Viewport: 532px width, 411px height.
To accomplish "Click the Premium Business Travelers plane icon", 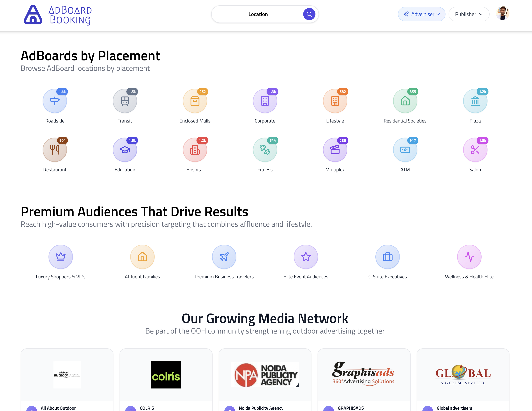I will point(224,257).
